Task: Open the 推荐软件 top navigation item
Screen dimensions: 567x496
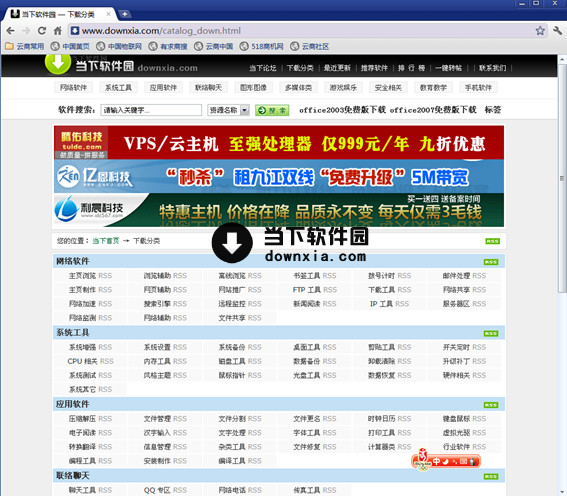Action: click(374, 68)
